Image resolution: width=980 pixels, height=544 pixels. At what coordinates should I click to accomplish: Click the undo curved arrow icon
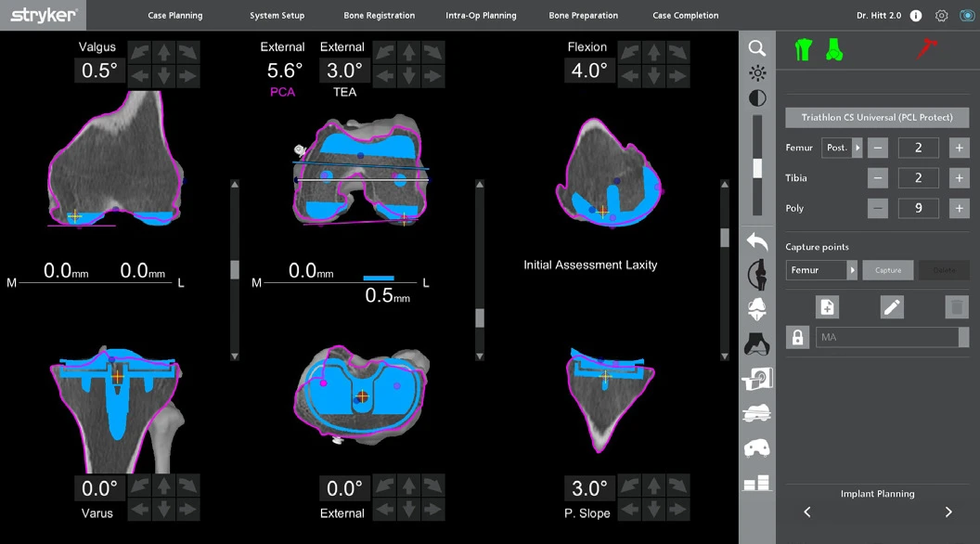click(x=757, y=241)
